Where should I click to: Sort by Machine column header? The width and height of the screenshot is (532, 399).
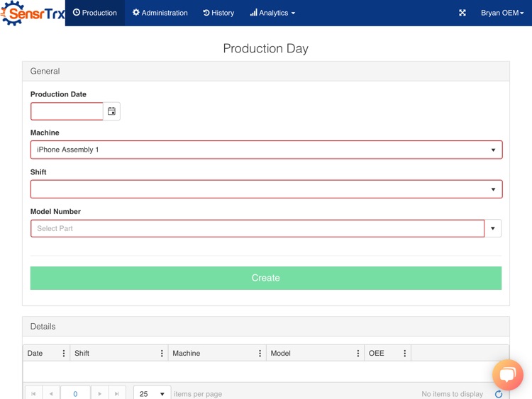point(187,353)
